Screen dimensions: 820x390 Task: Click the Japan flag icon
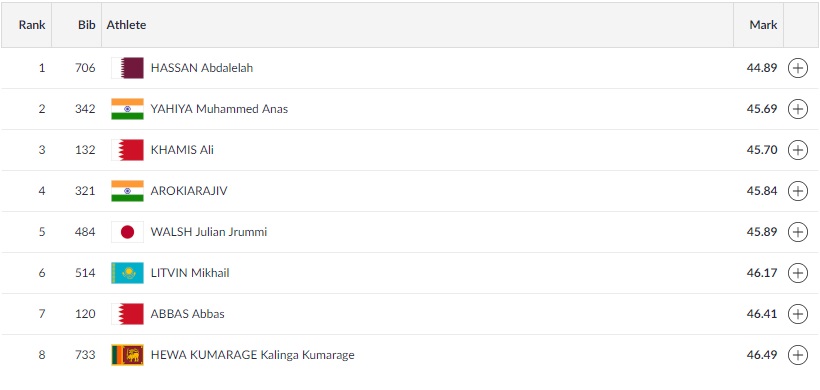point(127,232)
